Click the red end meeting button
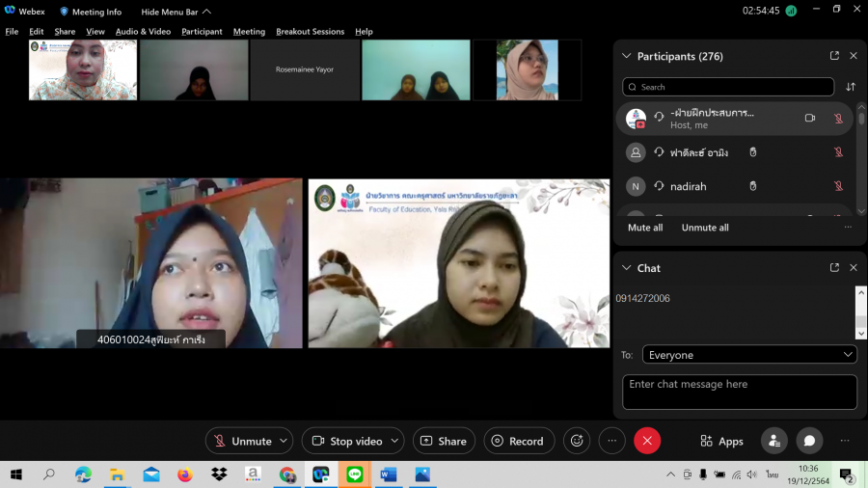Image resolution: width=868 pixels, height=488 pixels. [647, 441]
